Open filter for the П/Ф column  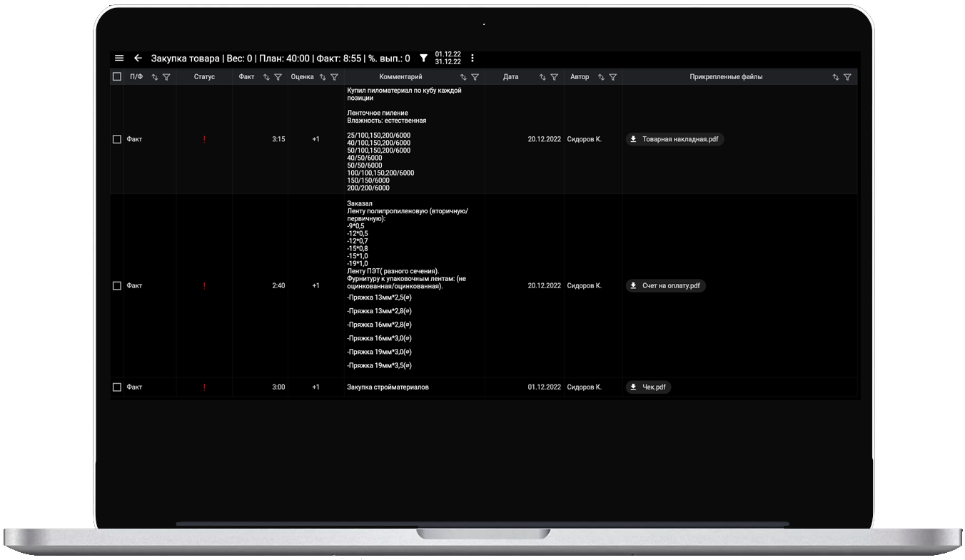point(166,77)
